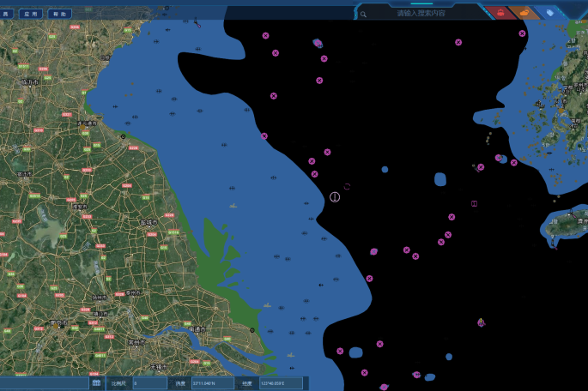The image size is (588, 391).
Task: Click the 纬度 latitude value field
Action: 211,383
